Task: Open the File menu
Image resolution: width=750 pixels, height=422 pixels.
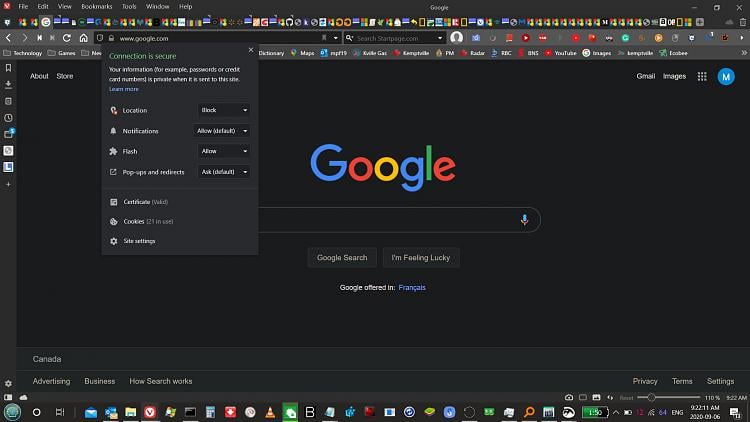Action: (x=23, y=7)
